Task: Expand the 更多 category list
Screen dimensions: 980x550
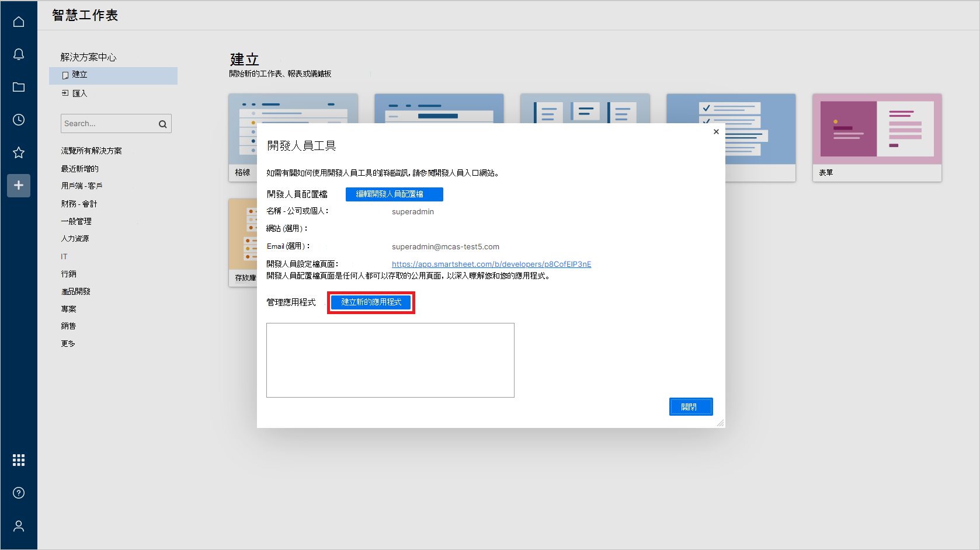Action: pyautogui.click(x=68, y=343)
